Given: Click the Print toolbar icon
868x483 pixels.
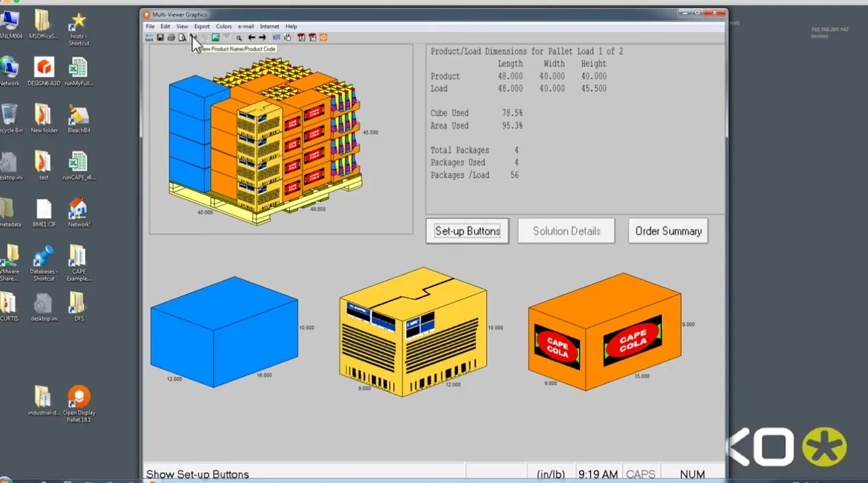Looking at the screenshot, I should pyautogui.click(x=171, y=38).
